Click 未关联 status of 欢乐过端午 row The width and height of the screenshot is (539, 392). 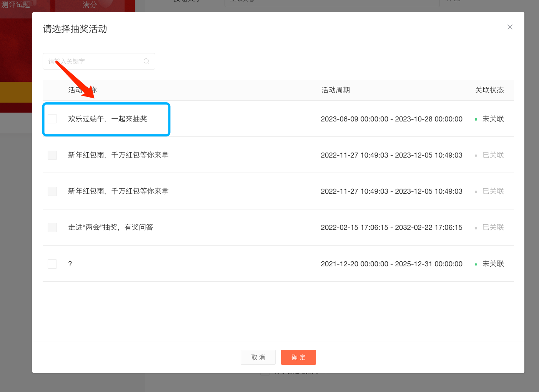[x=493, y=119]
